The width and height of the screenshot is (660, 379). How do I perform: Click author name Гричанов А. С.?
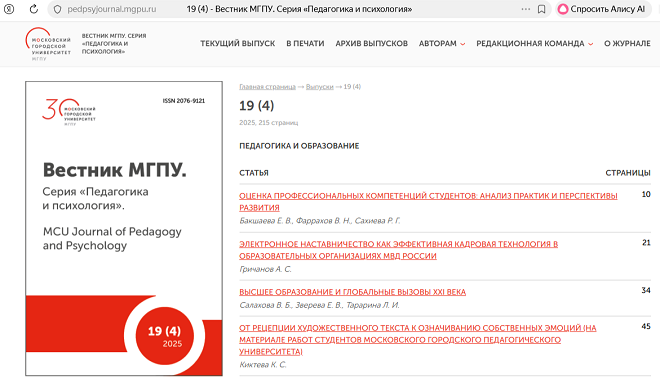265,269
